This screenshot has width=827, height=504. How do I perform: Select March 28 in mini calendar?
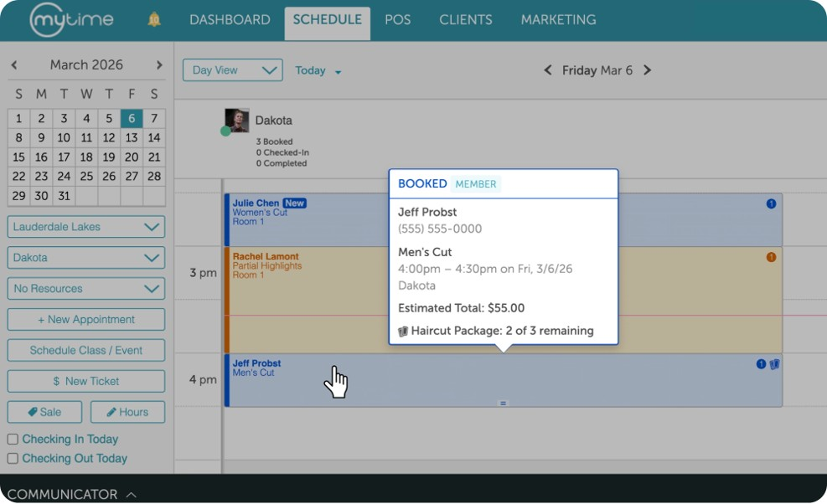[x=154, y=176]
